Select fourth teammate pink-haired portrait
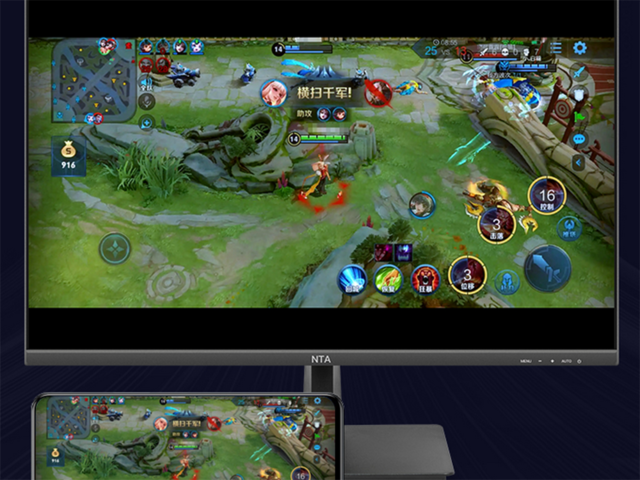 click(x=197, y=47)
